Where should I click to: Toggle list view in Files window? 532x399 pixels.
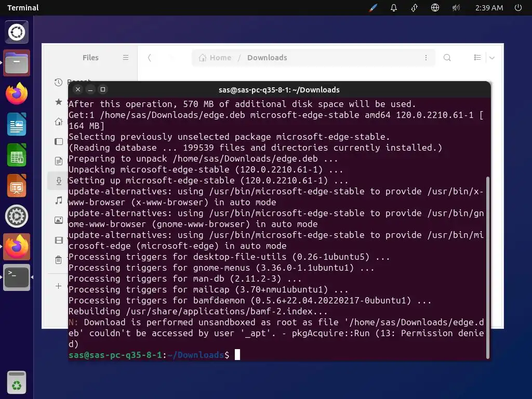(x=477, y=58)
